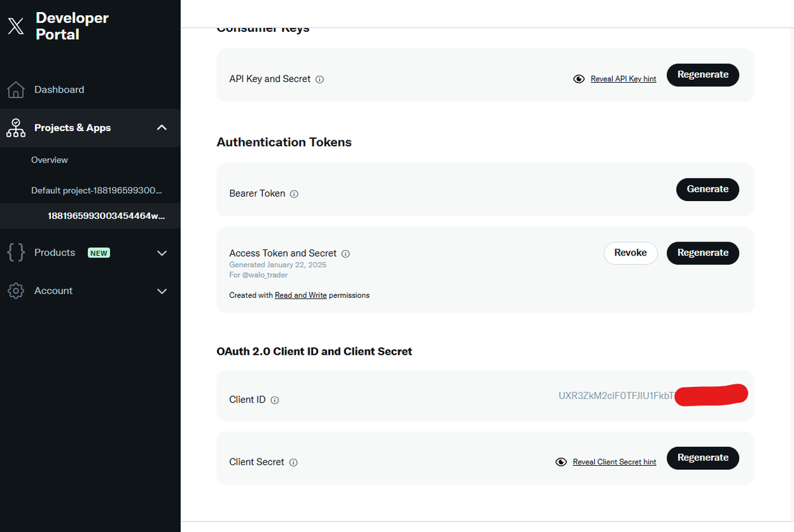Revoke the Access Token and Secret
The image size is (794, 532).
(x=631, y=253)
